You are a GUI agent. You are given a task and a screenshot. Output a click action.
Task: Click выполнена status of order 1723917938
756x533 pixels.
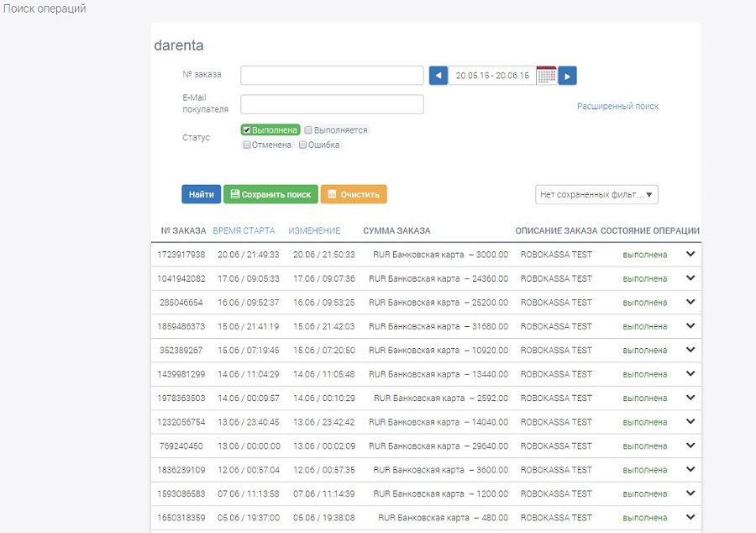644,255
